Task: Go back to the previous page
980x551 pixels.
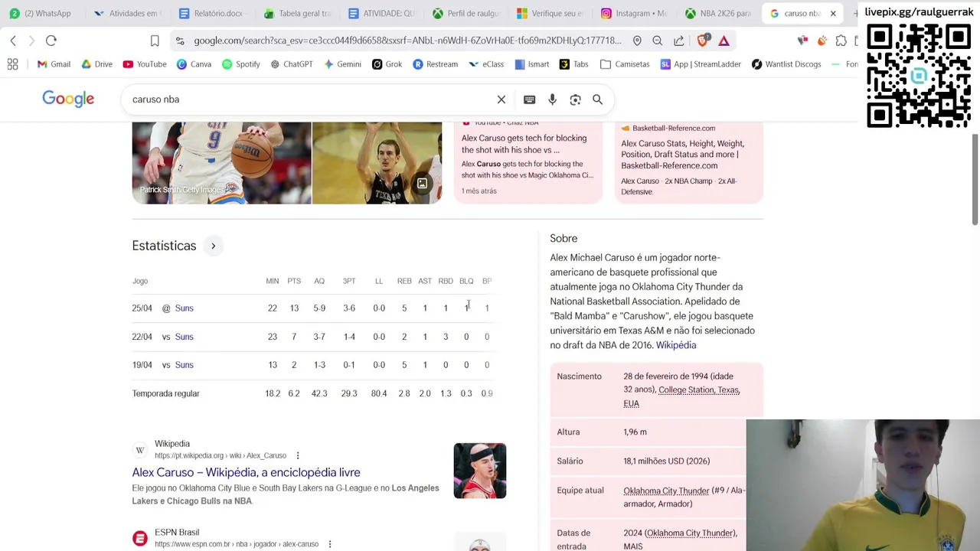Action: click(13, 41)
